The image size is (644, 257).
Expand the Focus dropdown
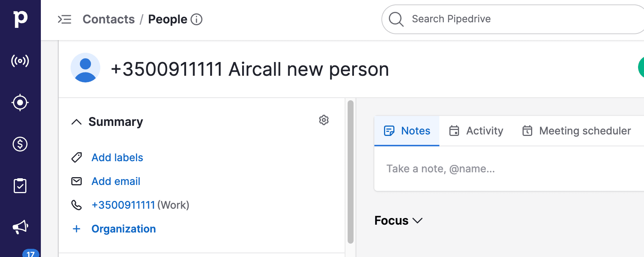399,220
